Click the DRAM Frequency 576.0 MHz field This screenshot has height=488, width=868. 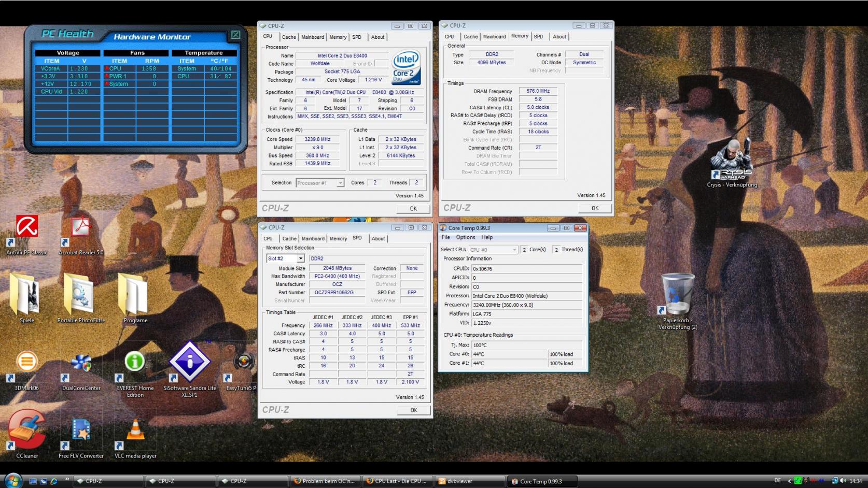point(538,91)
